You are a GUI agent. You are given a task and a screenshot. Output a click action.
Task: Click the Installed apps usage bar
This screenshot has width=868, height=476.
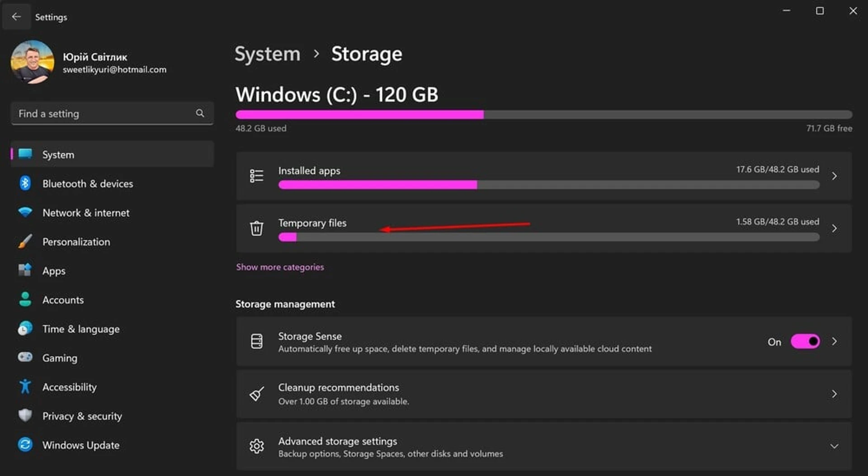click(x=549, y=185)
